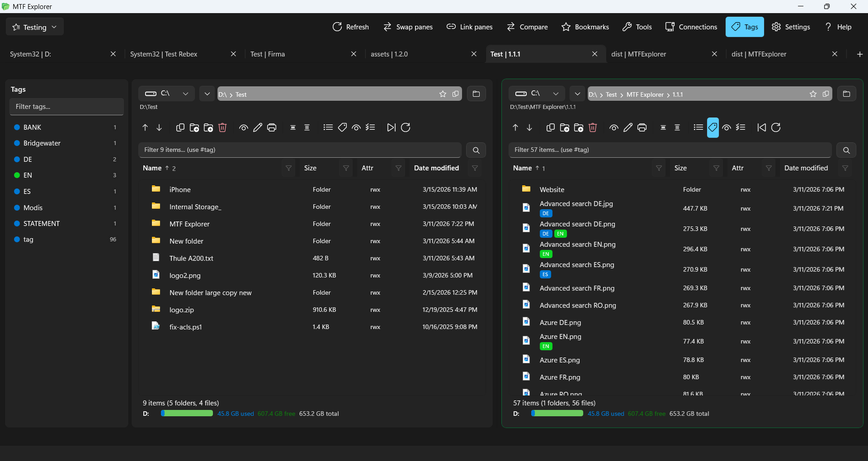Open the Bookmarks menu in the top bar
This screenshot has height=461, width=868.
(585, 27)
